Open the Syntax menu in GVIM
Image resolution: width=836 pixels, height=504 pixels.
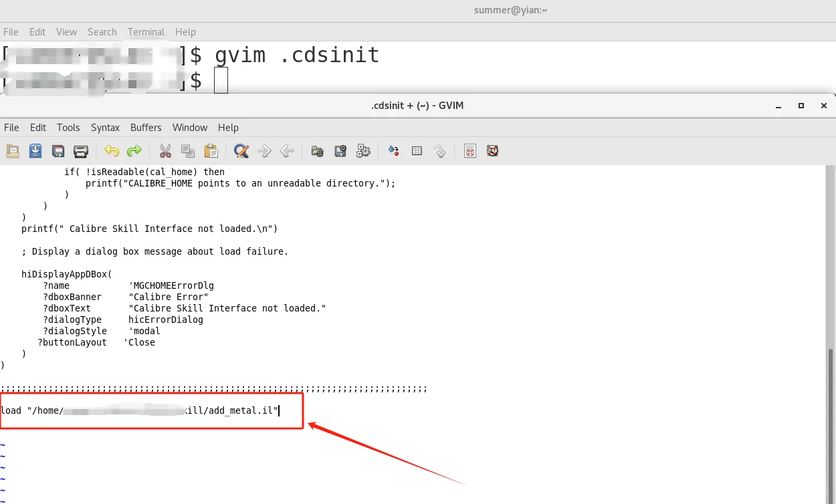[x=105, y=127]
